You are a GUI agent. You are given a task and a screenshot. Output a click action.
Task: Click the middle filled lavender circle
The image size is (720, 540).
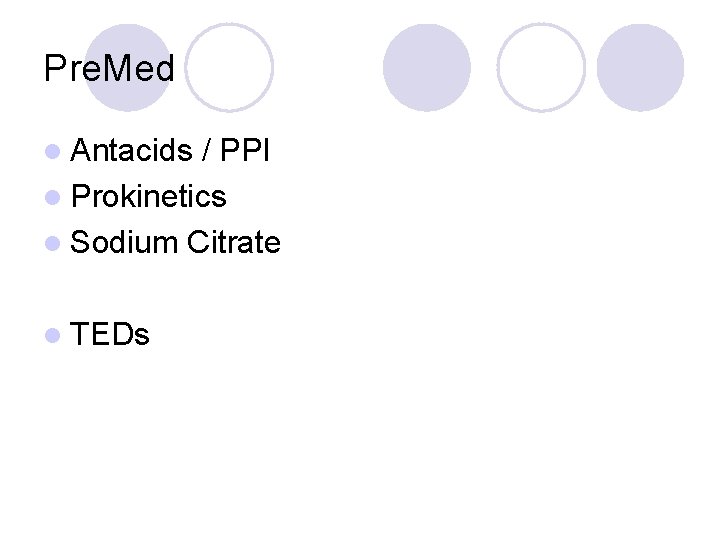pos(426,67)
